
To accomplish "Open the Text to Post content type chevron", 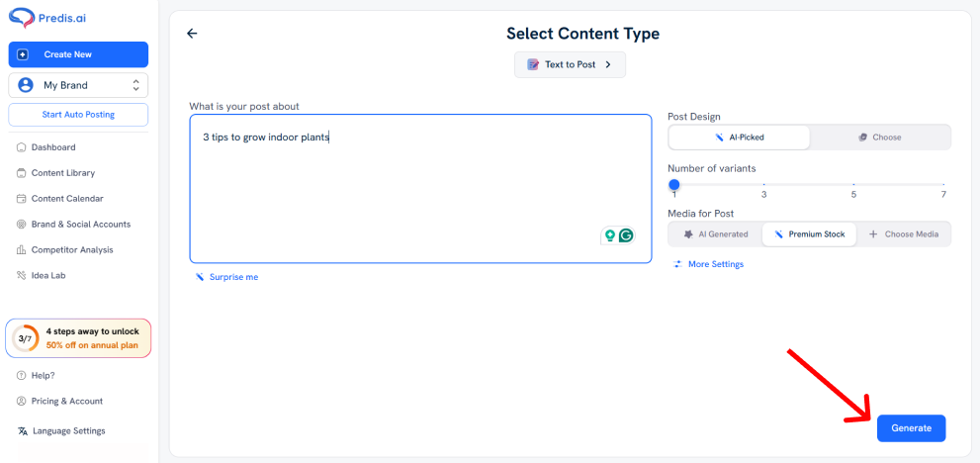I will (608, 64).
